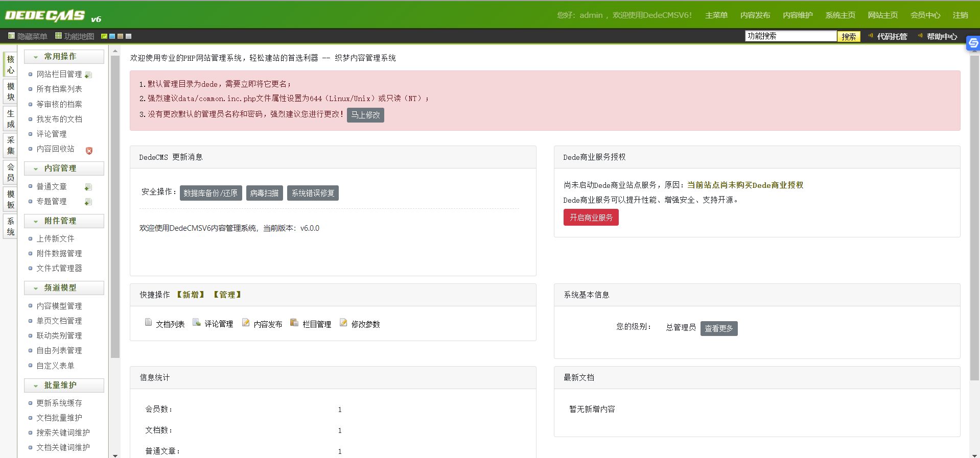The image size is (980, 458).
Task: Select the blue skin color swatch
Action: [x=112, y=36]
